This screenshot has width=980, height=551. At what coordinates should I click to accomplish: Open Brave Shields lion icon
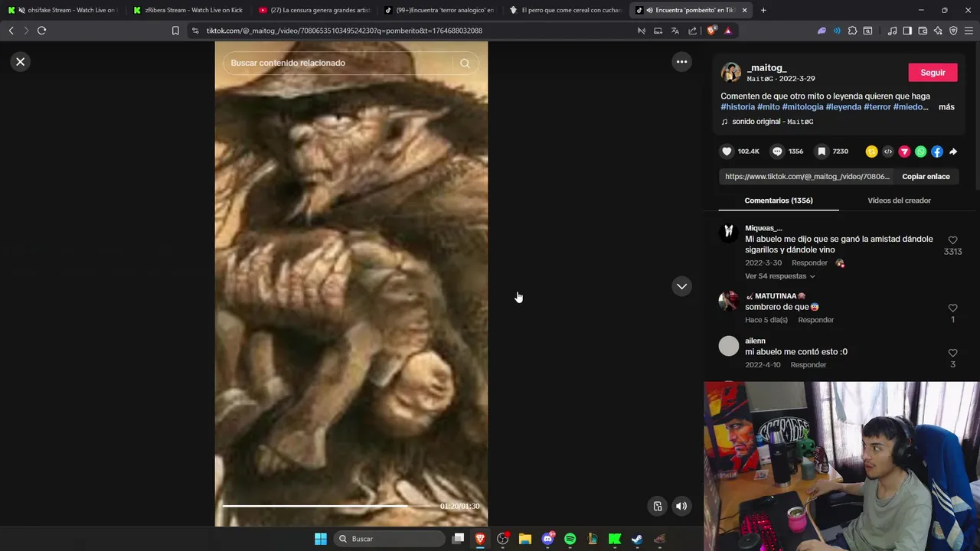click(712, 31)
